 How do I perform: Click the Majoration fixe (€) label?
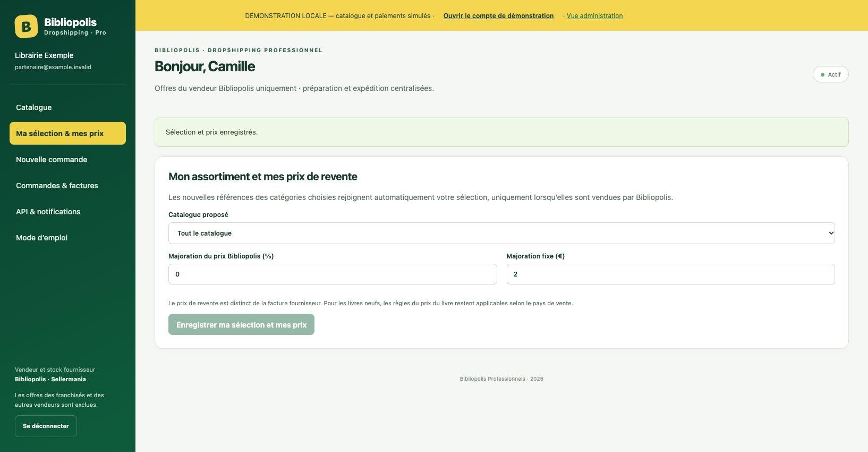click(x=535, y=256)
